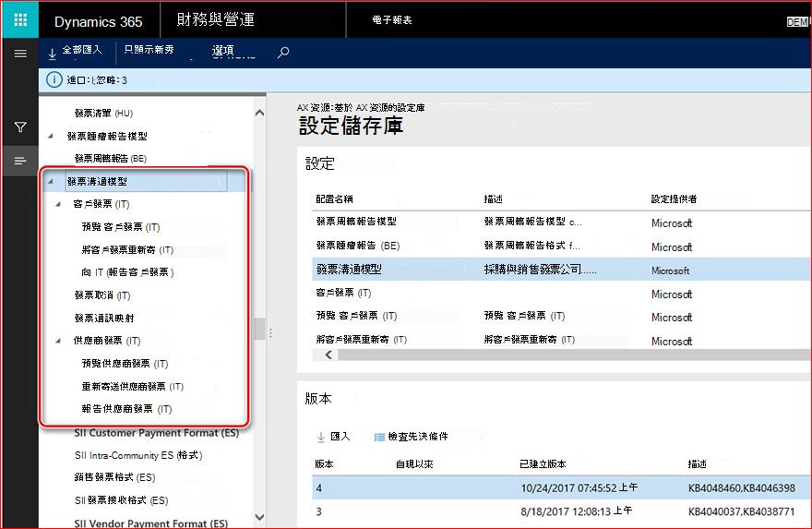
Task: Select 預覽 客戶發票 (IT) row in the configuration grid
Action: (561, 317)
